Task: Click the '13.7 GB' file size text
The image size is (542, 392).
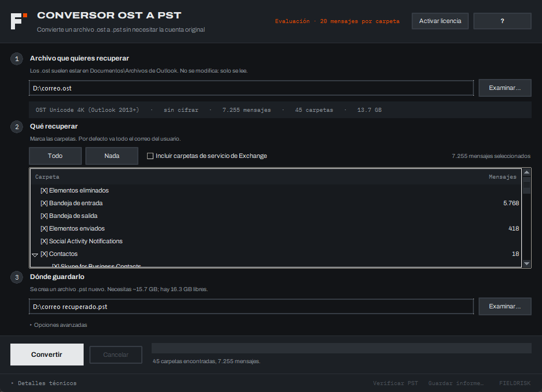Action: [x=370, y=110]
